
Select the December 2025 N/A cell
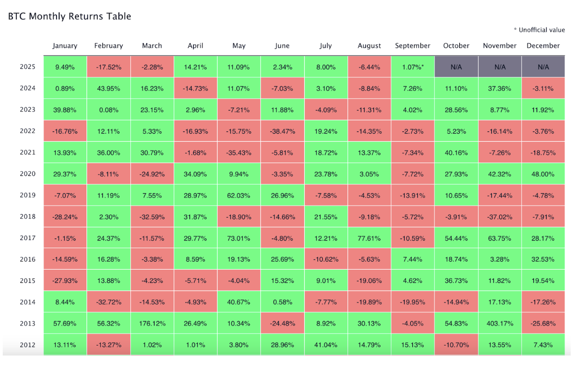pyautogui.click(x=543, y=67)
